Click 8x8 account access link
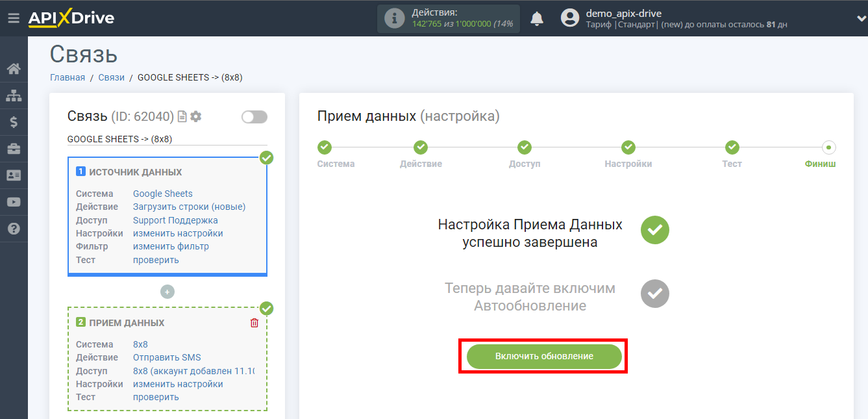Image resolution: width=868 pixels, height=419 pixels. (x=193, y=371)
